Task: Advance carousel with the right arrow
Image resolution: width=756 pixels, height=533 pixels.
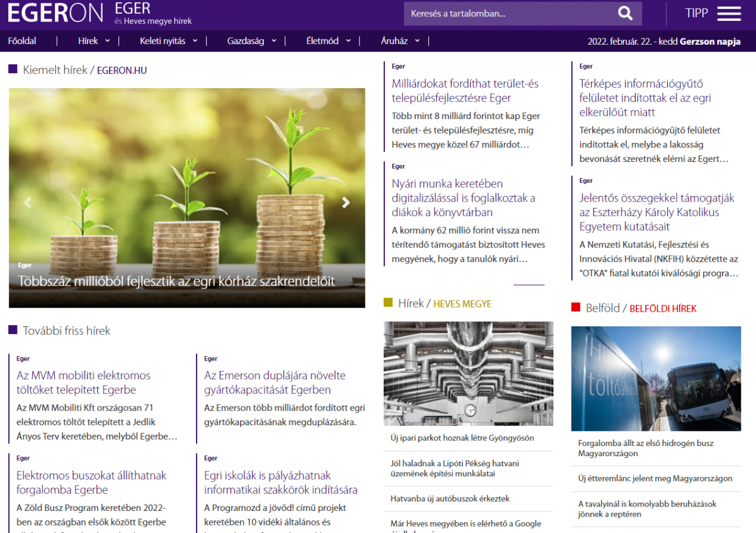Action: 345,202
